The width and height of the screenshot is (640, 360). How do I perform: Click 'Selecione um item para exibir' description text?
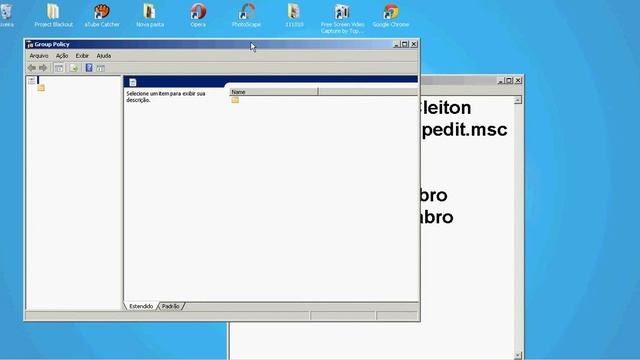click(x=166, y=97)
